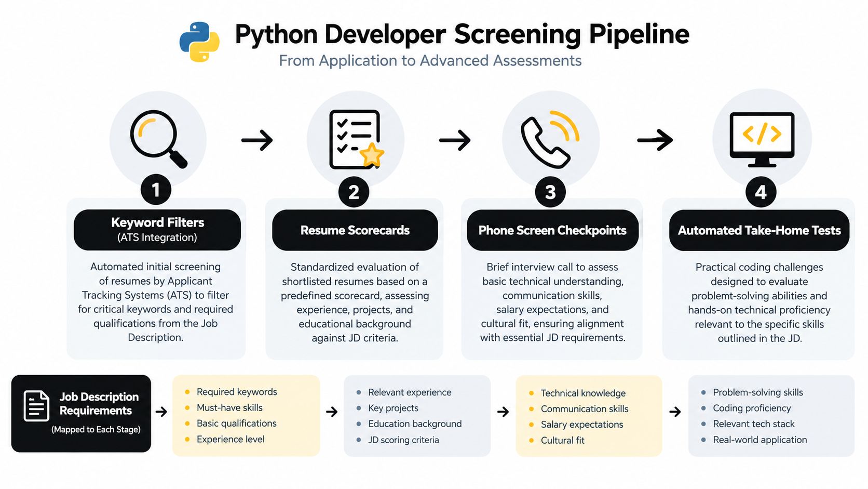Click the Communication skills bullet

click(579, 408)
